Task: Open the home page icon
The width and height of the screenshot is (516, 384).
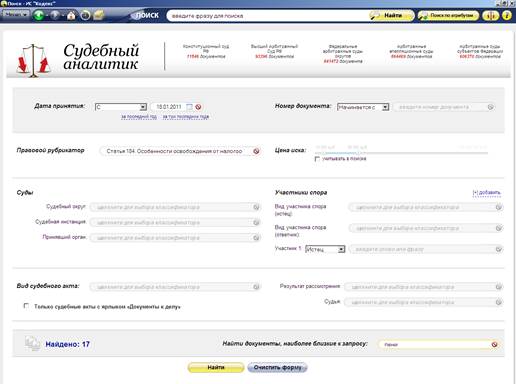Action: (71, 15)
